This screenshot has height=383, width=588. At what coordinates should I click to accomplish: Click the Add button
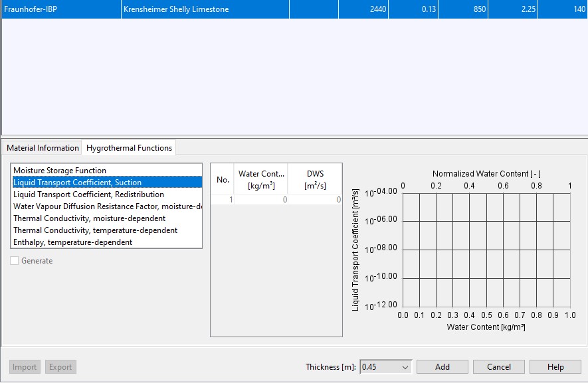[x=442, y=367]
